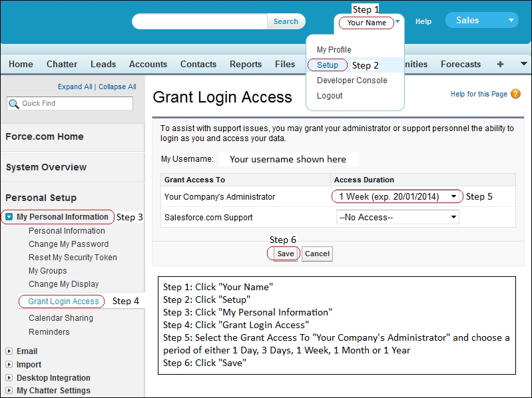Image resolution: width=532 pixels, height=398 pixels.
Task: Click the user menu arrow beside Your Name
Action: tap(398, 21)
